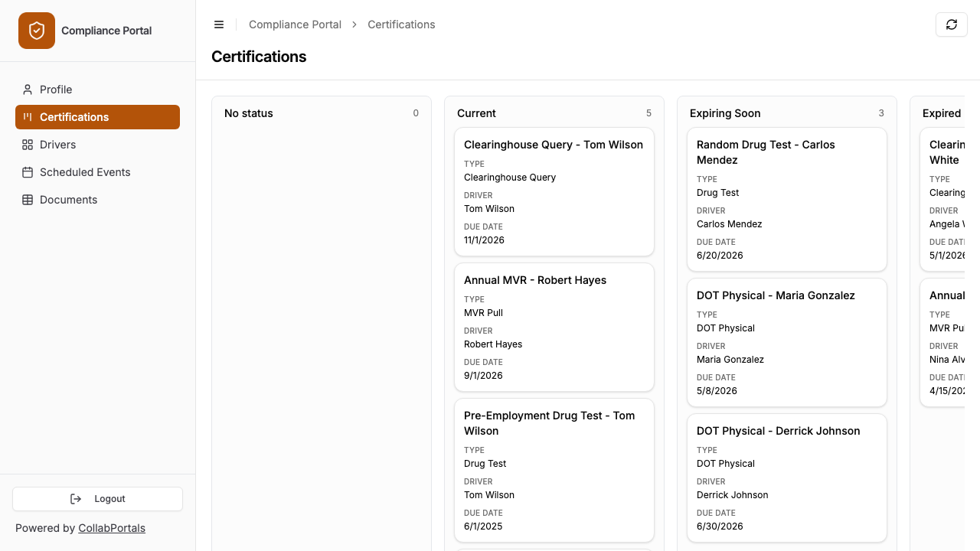980x551 pixels.
Task: Click the No status column header
Action: (249, 113)
